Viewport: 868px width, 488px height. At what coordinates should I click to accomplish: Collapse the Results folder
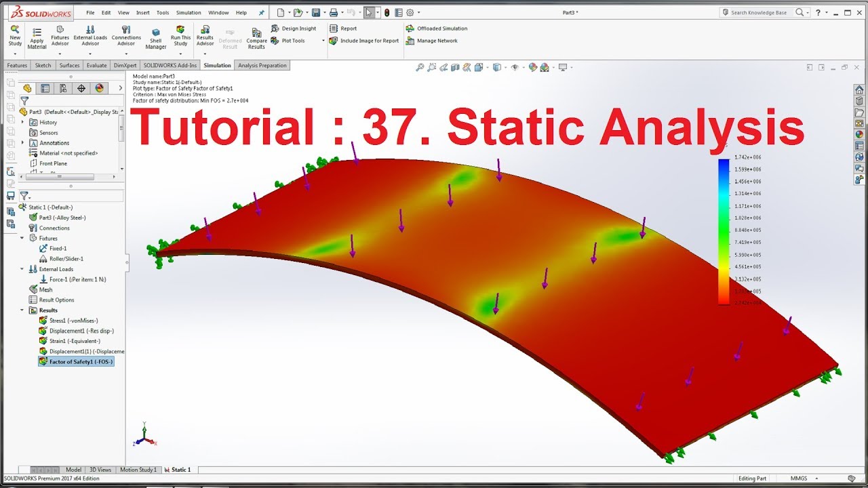22,310
